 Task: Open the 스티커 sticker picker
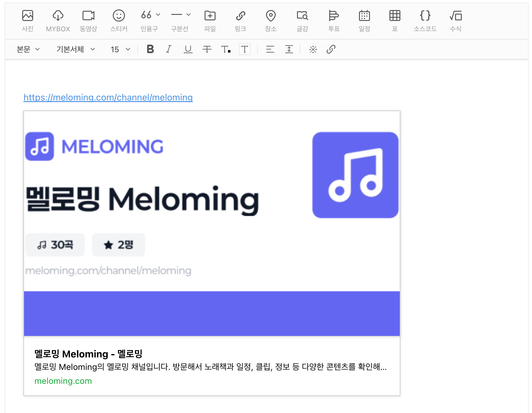(119, 21)
